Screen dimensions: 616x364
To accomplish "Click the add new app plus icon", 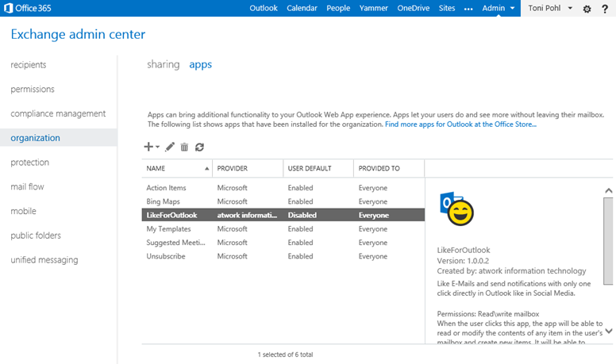I will 148,147.
